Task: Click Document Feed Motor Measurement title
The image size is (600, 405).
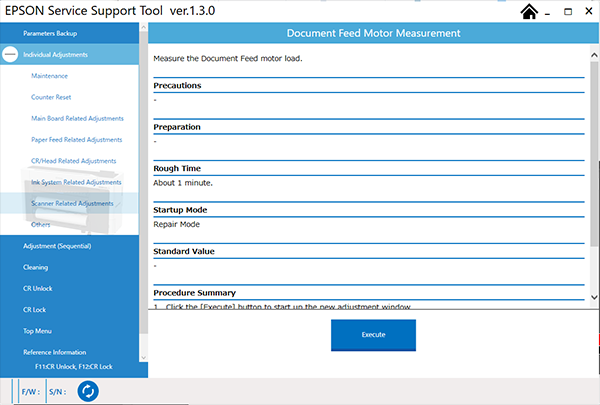Action: click(x=373, y=33)
